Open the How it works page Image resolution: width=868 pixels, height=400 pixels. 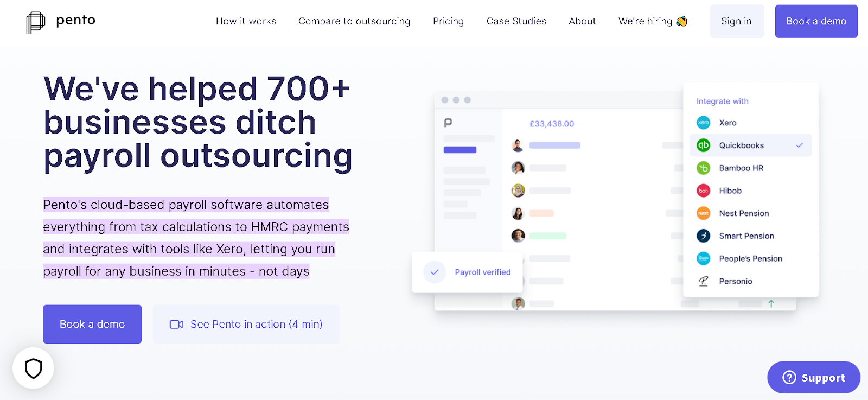246,21
